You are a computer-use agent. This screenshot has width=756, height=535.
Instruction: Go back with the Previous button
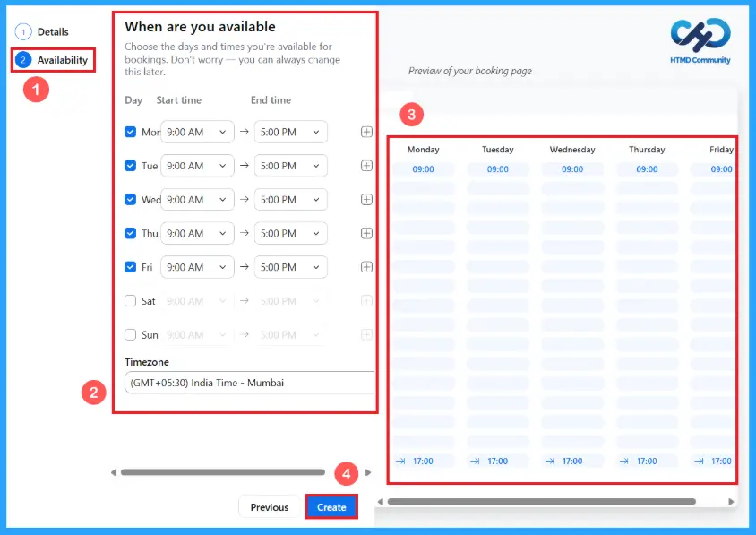coord(269,507)
